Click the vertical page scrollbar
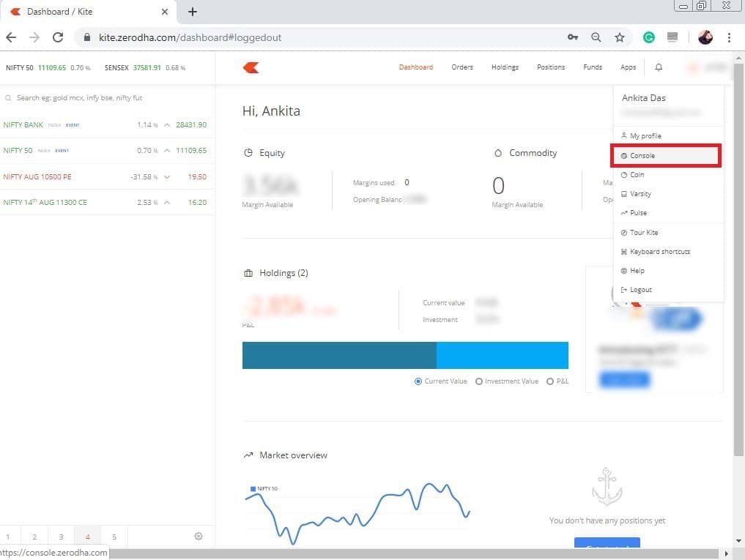Screen dimensions: 745x560 coord(738,259)
